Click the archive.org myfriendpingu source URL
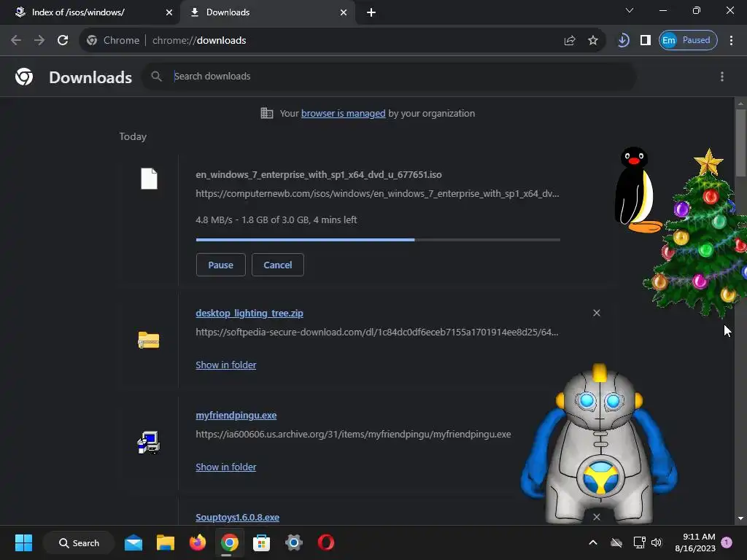The width and height of the screenshot is (747, 560). [x=353, y=435]
